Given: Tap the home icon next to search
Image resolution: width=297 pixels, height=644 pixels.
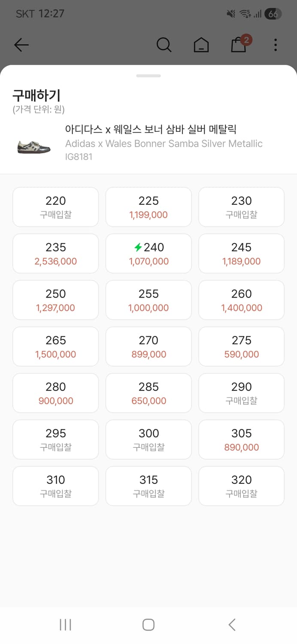Looking at the screenshot, I should pos(201,45).
